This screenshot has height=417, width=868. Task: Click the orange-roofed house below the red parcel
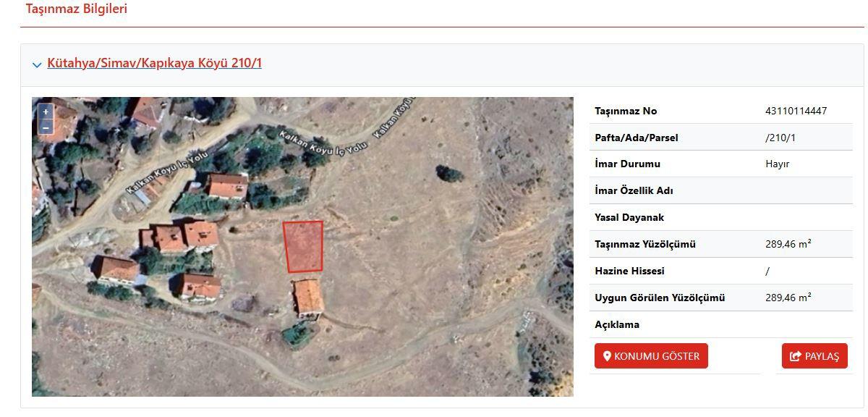(309, 297)
